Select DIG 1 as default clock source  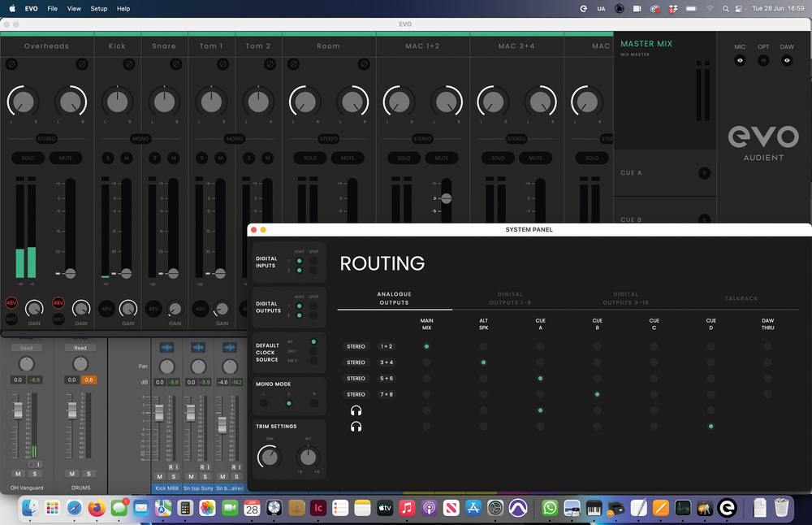[x=313, y=351]
